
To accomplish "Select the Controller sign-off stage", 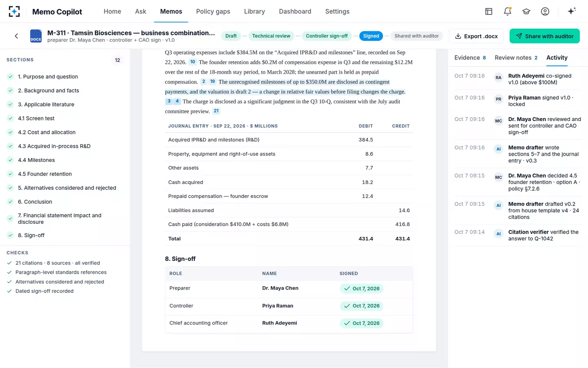I will click(327, 36).
